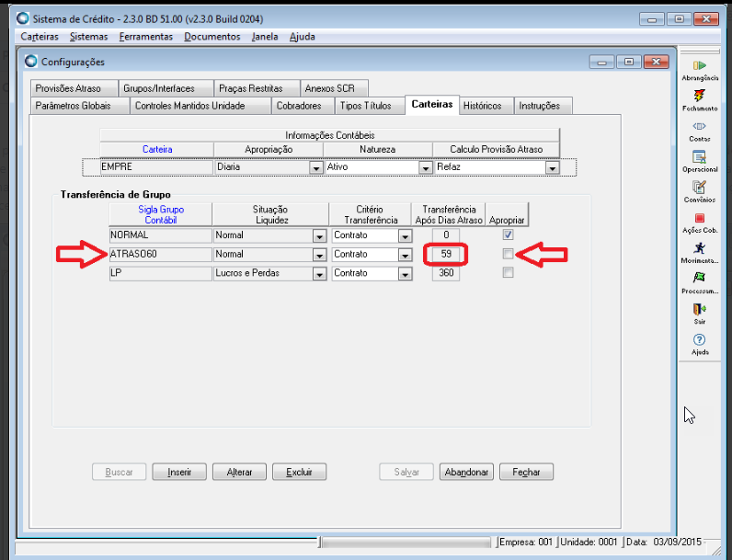The width and height of the screenshot is (732, 560).
Task: Close the Configurações window
Action: point(656,62)
